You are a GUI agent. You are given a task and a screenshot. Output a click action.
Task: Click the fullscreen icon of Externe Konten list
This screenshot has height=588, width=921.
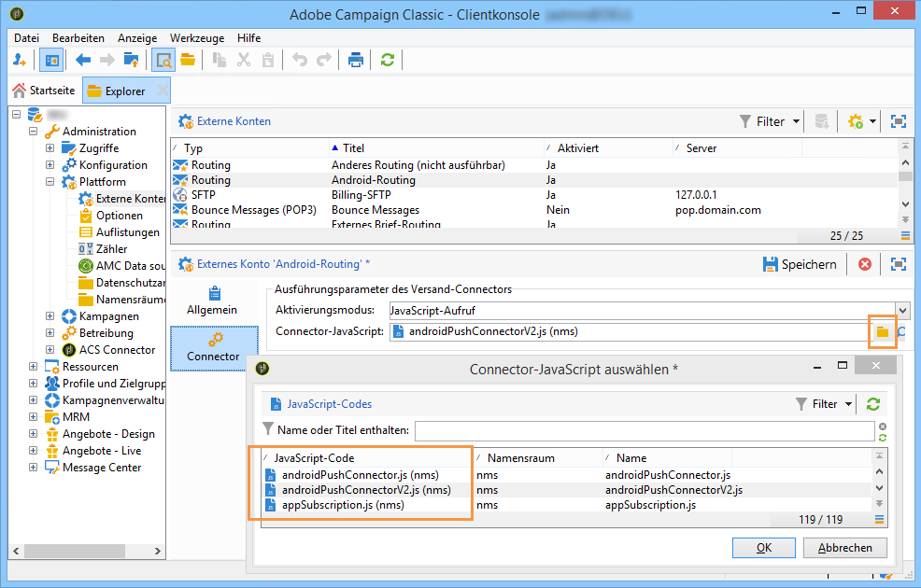(899, 121)
